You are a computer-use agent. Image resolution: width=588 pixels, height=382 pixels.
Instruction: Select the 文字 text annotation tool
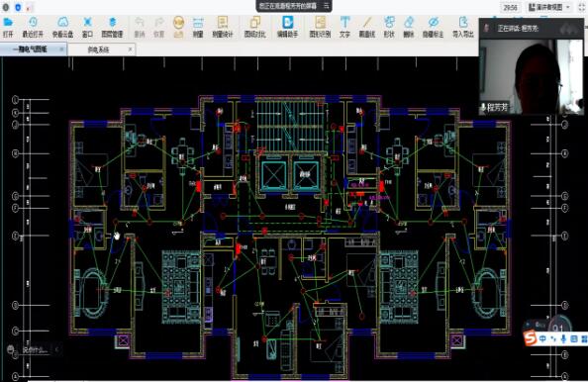click(x=344, y=22)
